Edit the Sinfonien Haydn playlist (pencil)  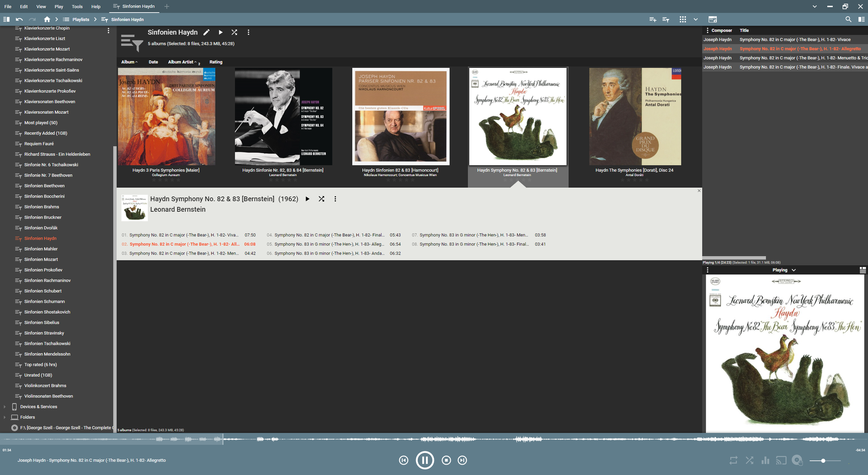pos(206,33)
